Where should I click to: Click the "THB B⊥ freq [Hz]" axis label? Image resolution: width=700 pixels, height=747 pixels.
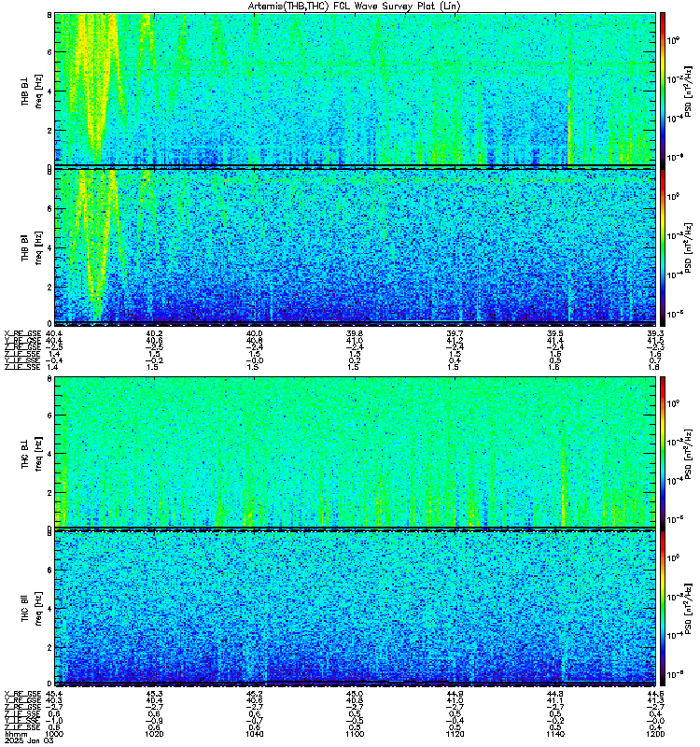point(31,91)
